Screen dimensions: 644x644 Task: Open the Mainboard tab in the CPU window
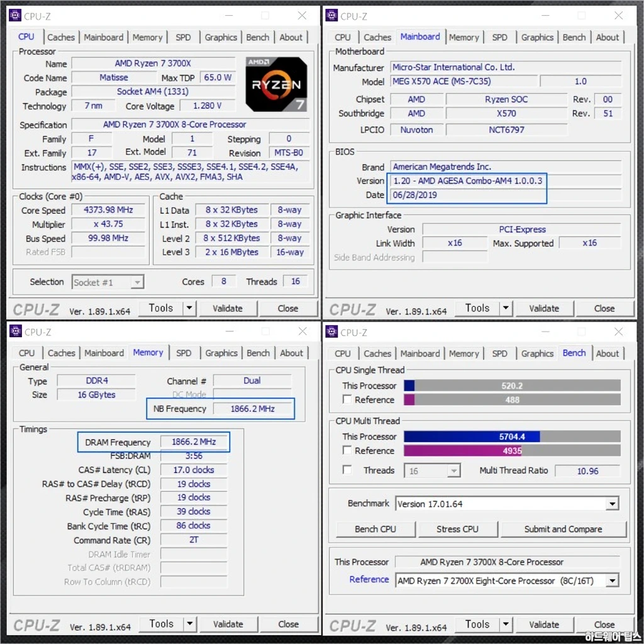(104, 37)
